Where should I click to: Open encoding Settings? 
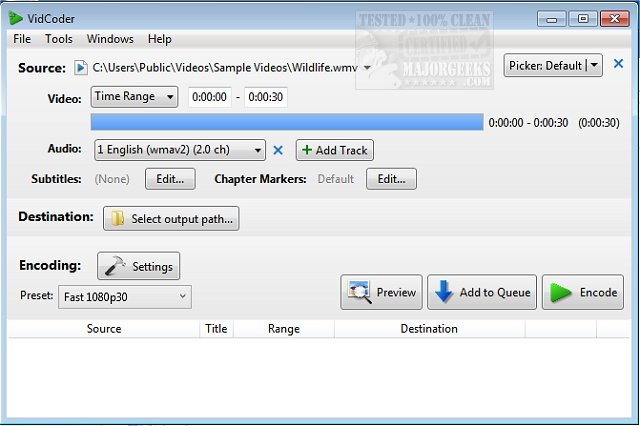point(138,266)
